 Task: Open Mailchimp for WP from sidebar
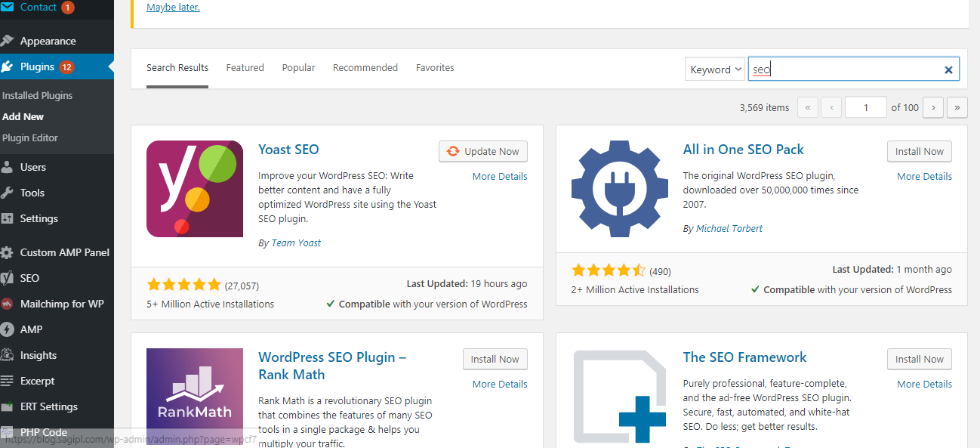click(11, 304)
